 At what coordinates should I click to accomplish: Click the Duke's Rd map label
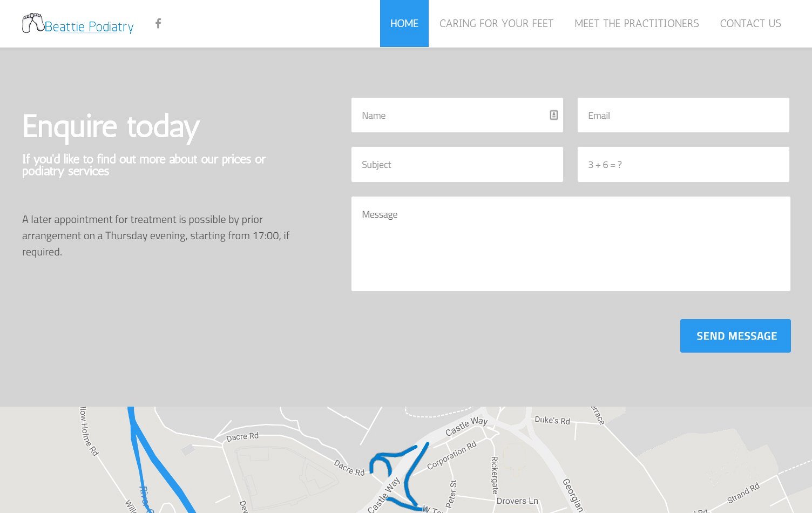552,420
